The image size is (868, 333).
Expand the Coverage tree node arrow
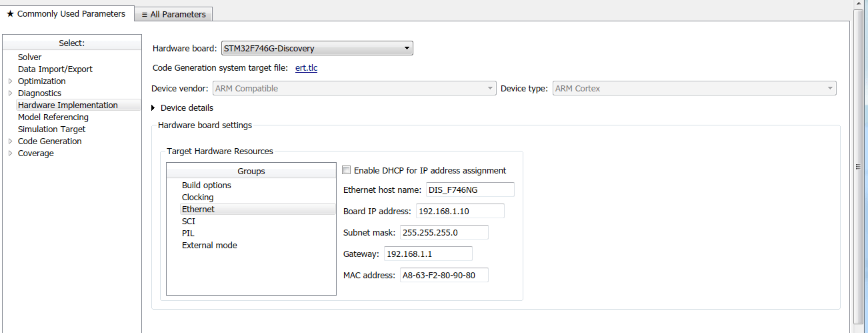(10, 153)
